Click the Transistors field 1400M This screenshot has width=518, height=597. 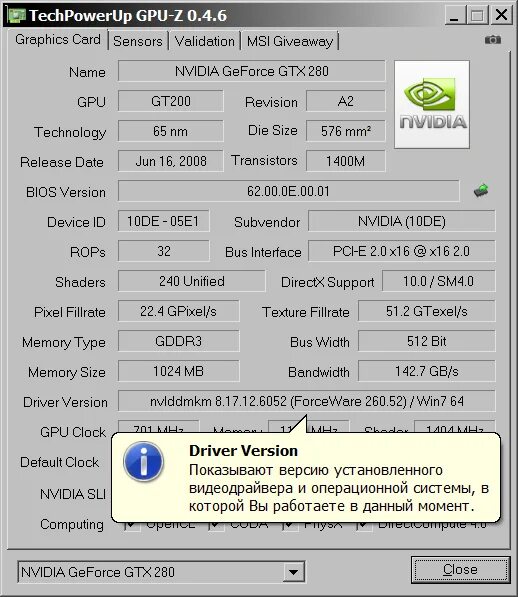pos(345,161)
